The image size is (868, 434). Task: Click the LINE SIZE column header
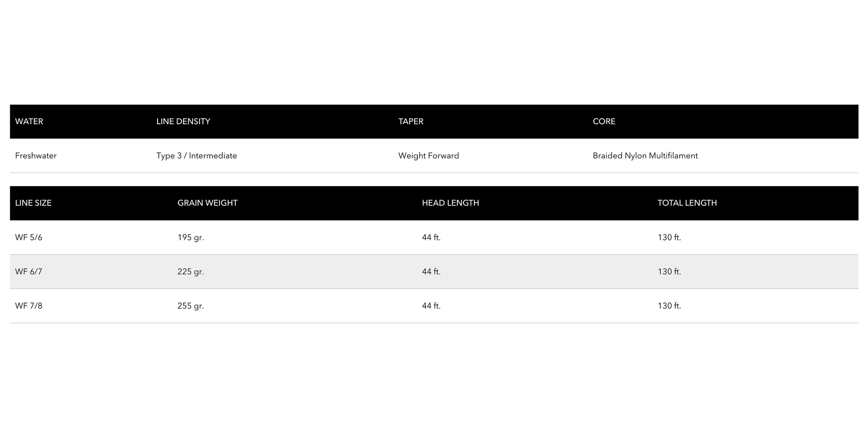(x=33, y=203)
